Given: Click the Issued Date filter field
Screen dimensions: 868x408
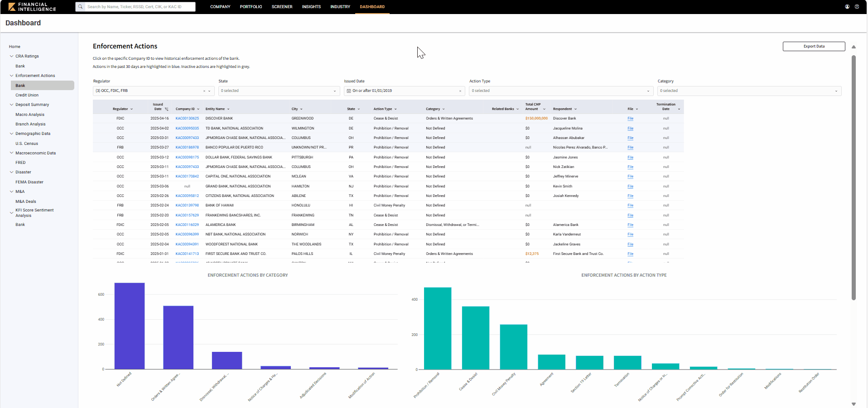Looking at the screenshot, I should (405, 91).
